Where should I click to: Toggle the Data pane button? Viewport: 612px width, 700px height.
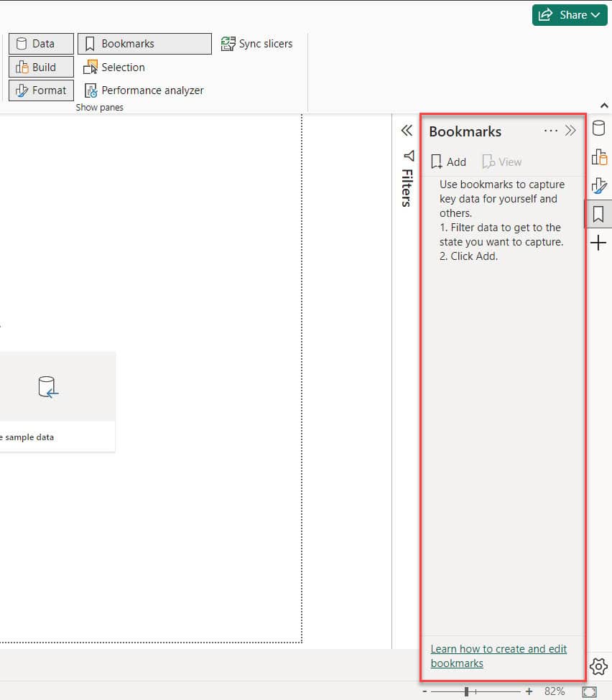41,44
